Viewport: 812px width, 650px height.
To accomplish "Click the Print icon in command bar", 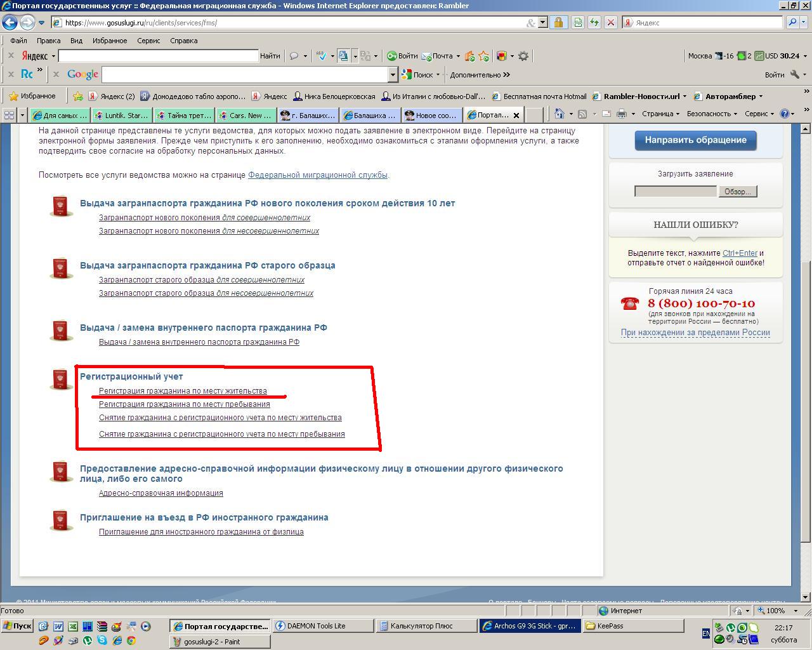I will tap(621, 114).
